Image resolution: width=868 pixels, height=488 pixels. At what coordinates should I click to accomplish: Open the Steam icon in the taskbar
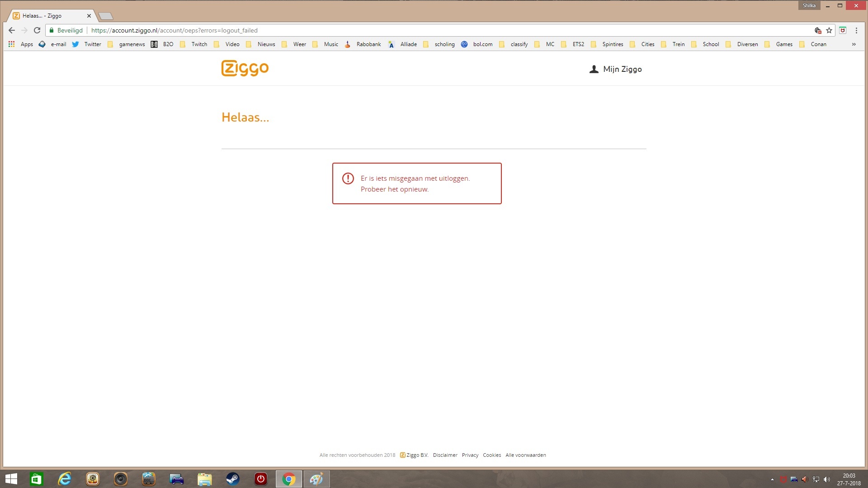click(x=233, y=479)
